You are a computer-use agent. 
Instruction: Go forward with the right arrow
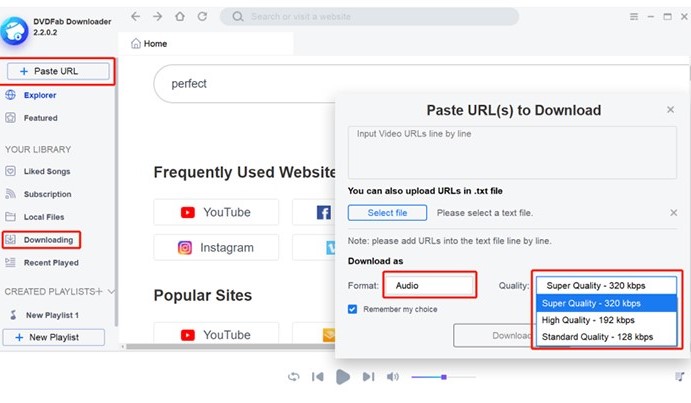pos(157,17)
